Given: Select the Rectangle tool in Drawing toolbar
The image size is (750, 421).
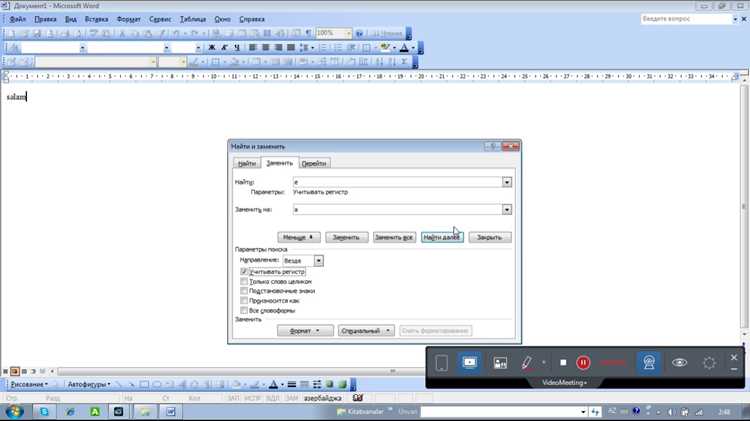Looking at the screenshot, I should pyautogui.click(x=144, y=384).
